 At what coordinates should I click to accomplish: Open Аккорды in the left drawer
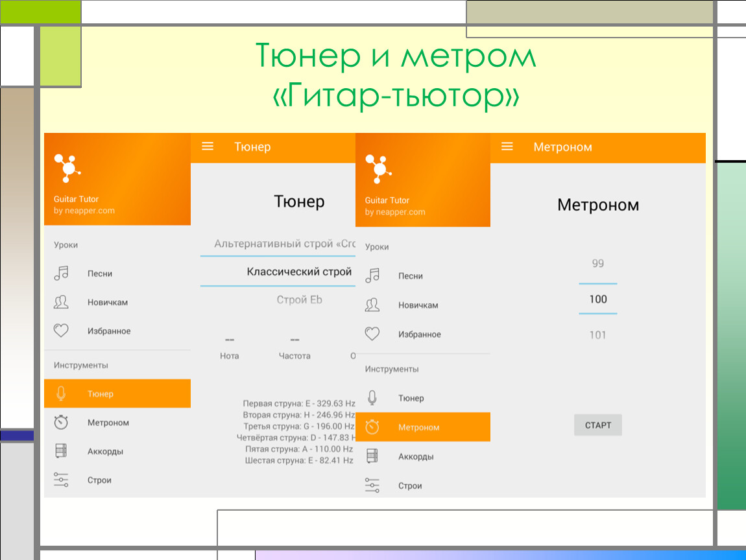117,451
